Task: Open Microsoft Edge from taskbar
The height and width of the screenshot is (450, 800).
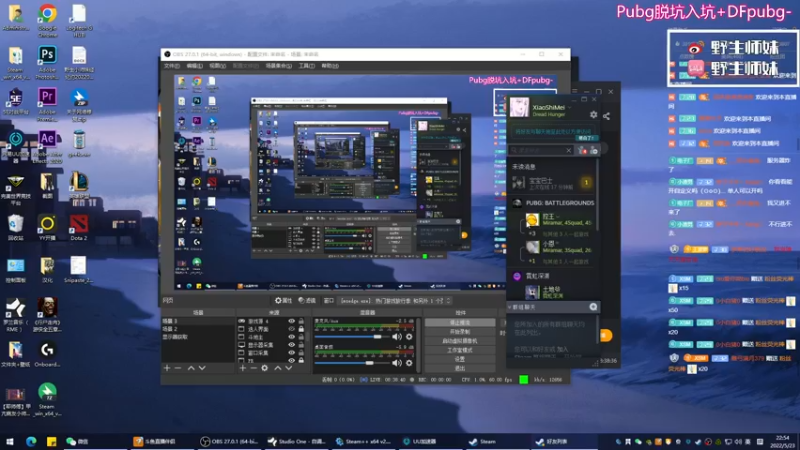Action: (31, 441)
